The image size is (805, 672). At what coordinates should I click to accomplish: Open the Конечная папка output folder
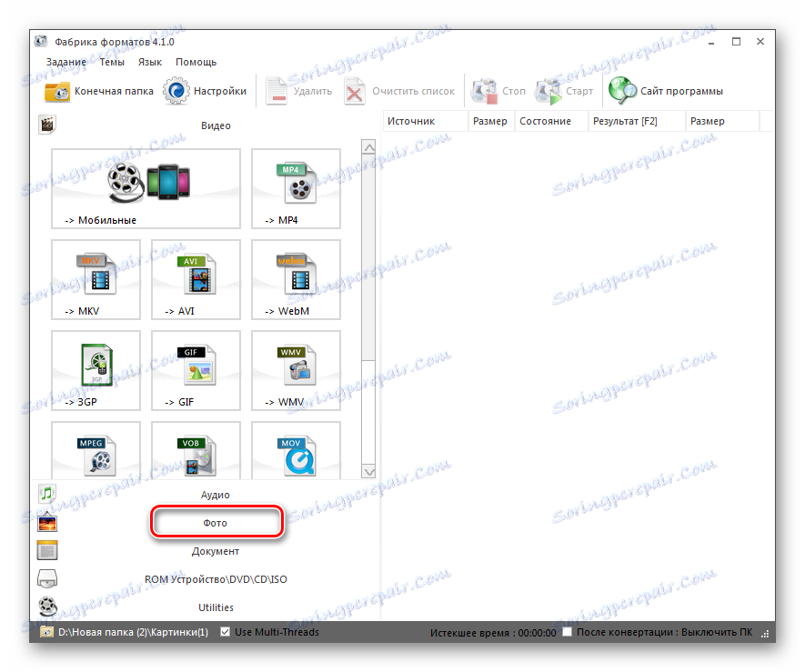(99, 91)
